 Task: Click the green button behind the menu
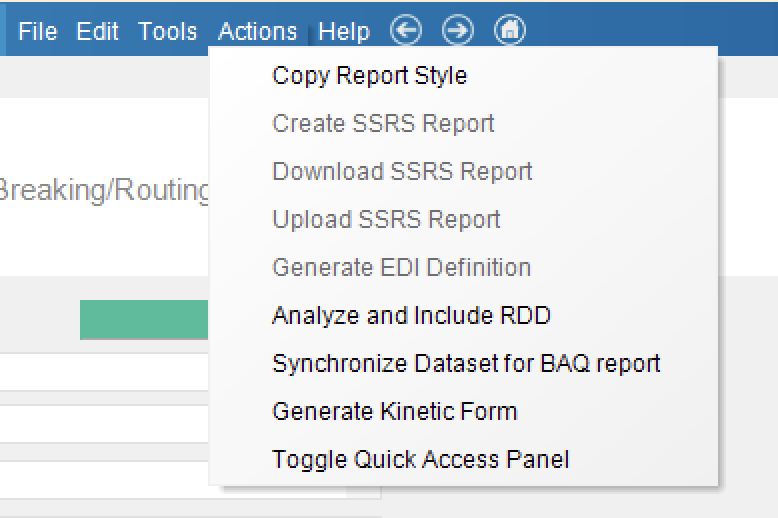pos(144,320)
